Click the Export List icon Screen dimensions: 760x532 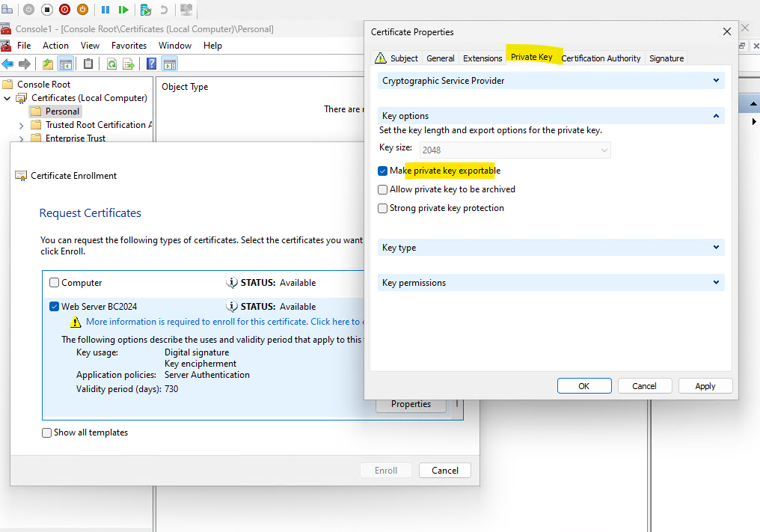(x=129, y=64)
